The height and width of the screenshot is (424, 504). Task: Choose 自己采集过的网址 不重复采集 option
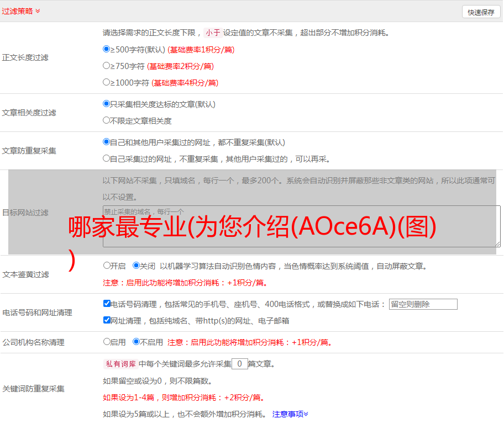[x=107, y=158]
